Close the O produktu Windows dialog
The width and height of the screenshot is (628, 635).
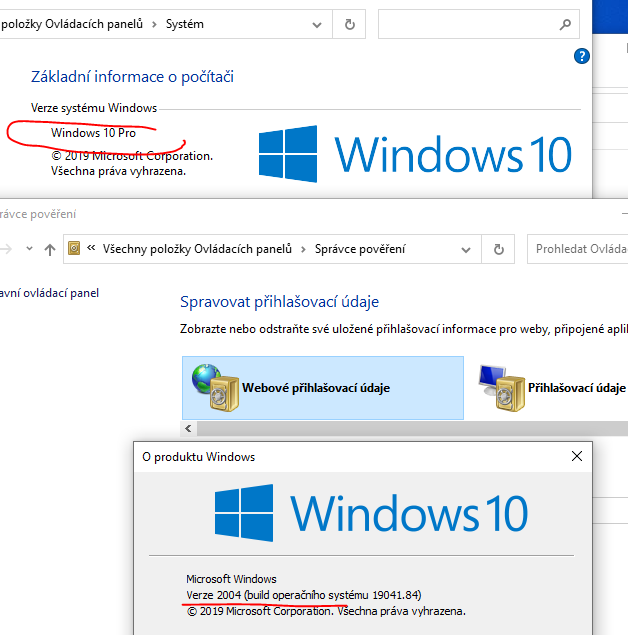(x=576, y=456)
